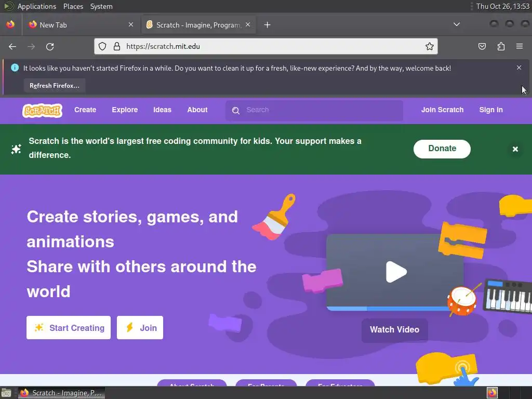Click the Donate button

point(442,149)
